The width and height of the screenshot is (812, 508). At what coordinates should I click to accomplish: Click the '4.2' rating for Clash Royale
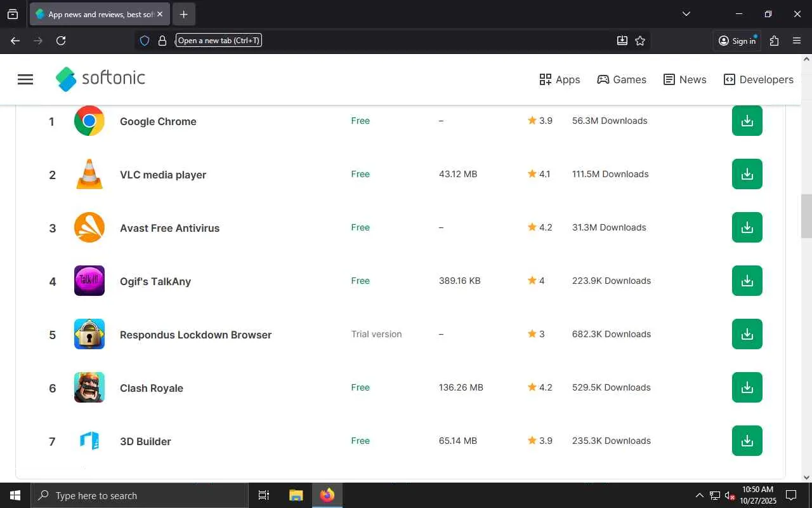coord(546,387)
